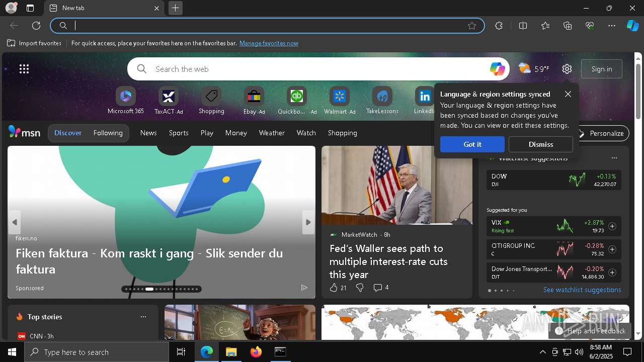This screenshot has height=362, width=644.
Task: Open comments on Fed's Waller article
Action: click(x=381, y=288)
